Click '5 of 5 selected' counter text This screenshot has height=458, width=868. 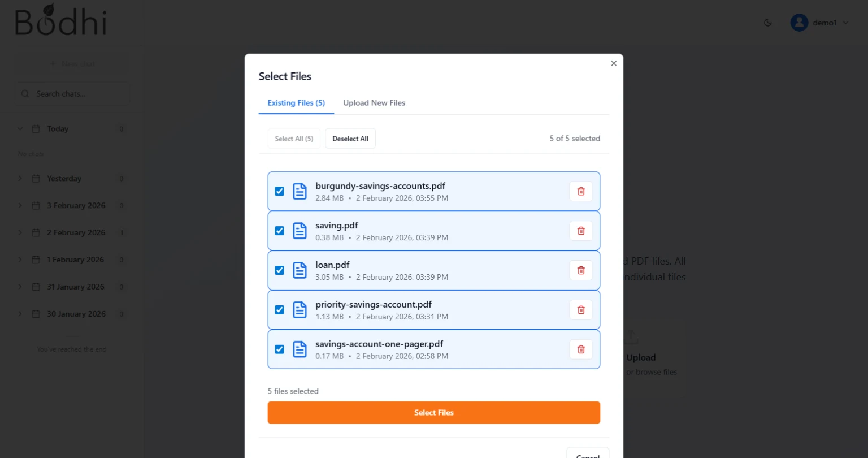(x=575, y=139)
